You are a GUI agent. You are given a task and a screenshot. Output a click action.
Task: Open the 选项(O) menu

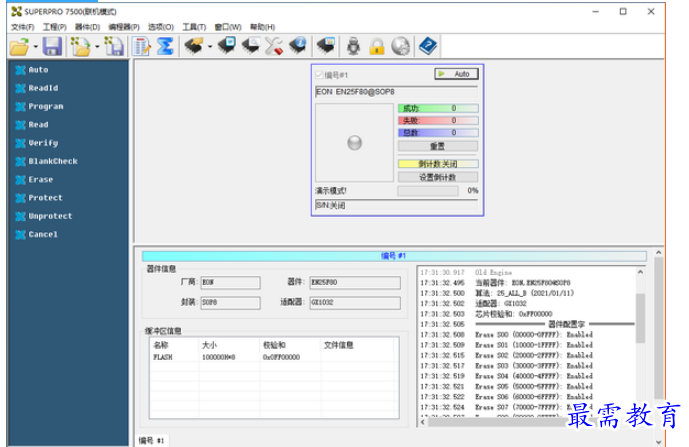(x=160, y=27)
